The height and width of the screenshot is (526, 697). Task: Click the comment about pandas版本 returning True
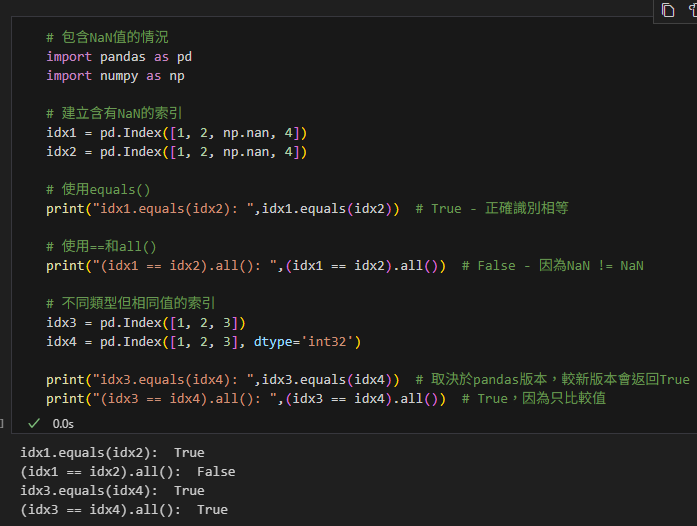pyautogui.click(x=553, y=380)
